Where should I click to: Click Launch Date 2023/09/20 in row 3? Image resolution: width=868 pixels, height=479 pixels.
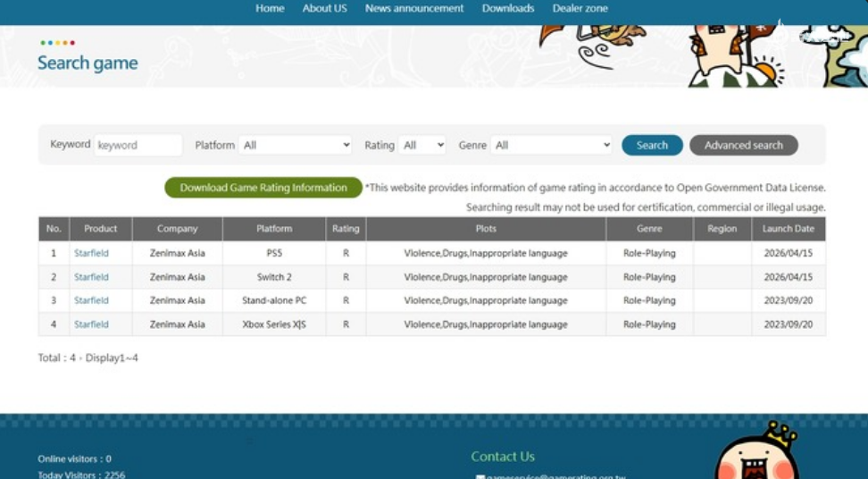[x=789, y=300]
